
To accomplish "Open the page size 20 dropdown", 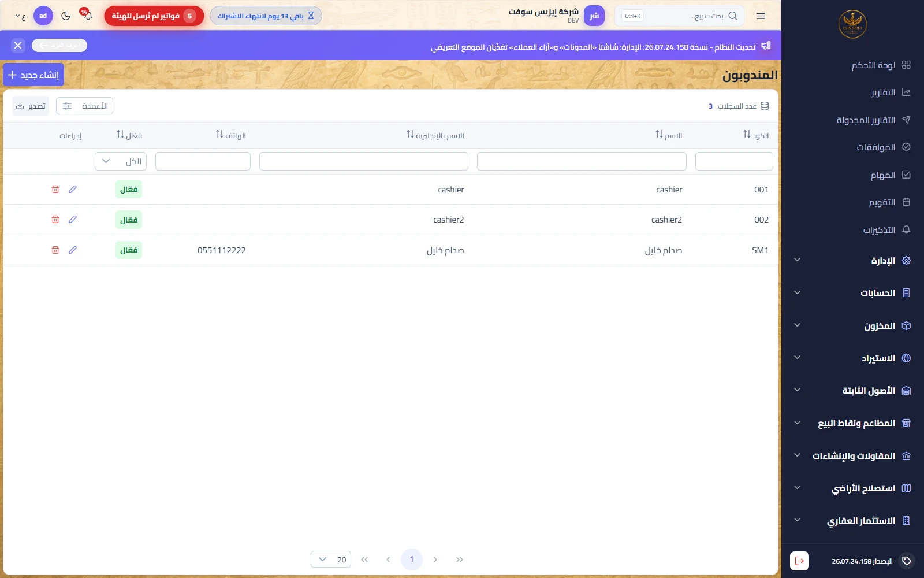I will click(x=331, y=560).
